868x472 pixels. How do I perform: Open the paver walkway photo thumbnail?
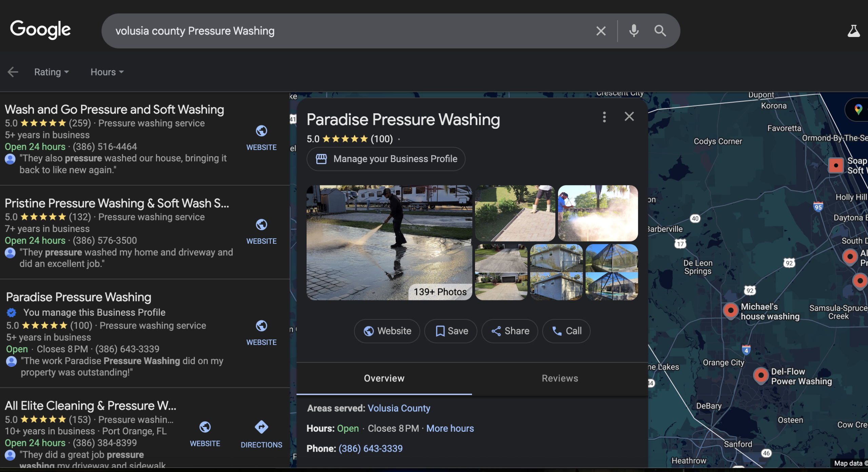point(515,213)
